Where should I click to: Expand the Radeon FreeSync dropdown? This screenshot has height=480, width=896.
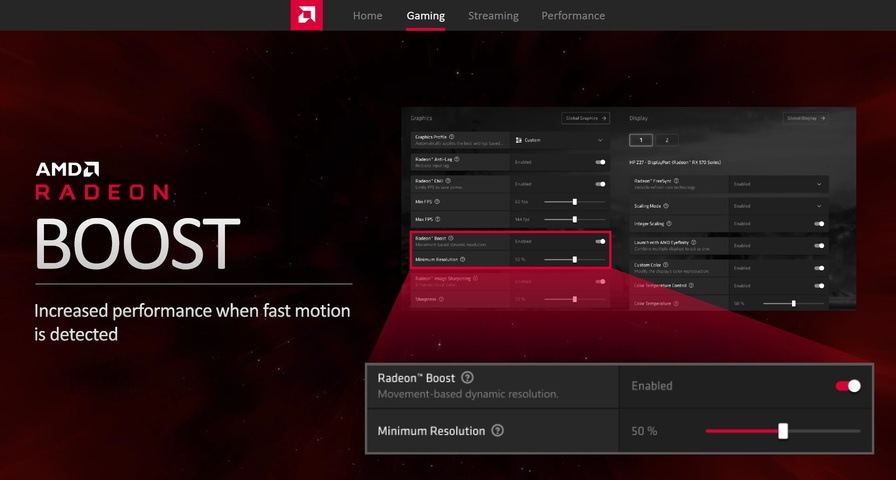pyautogui.click(x=779, y=184)
